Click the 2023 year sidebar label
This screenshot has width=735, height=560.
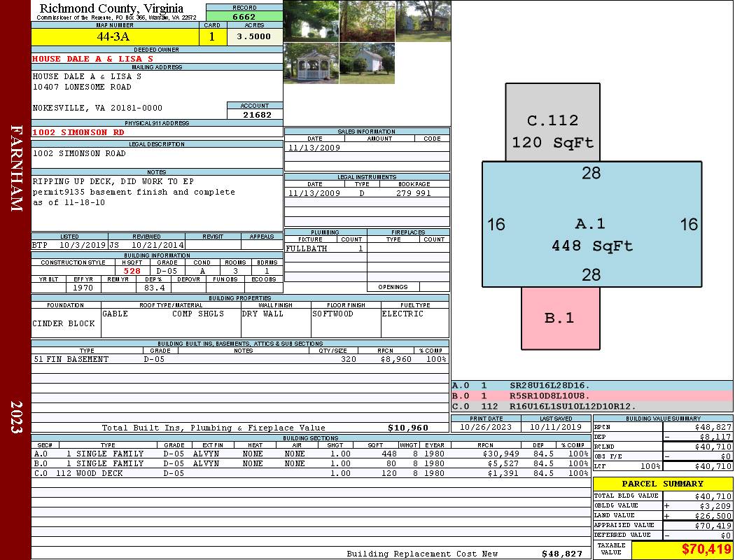pos(16,416)
